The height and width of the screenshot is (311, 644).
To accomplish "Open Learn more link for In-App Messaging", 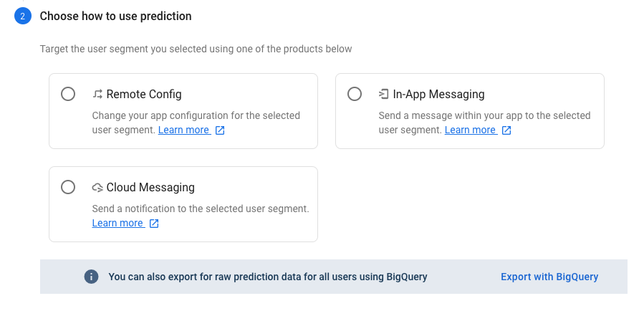I will tap(470, 130).
